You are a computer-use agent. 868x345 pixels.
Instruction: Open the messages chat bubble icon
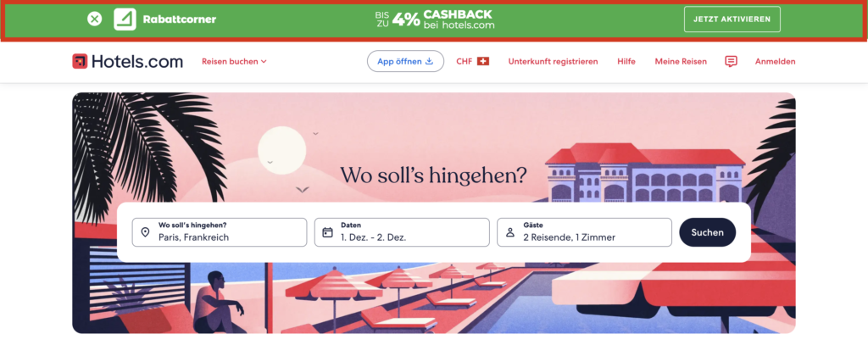pyautogui.click(x=731, y=62)
